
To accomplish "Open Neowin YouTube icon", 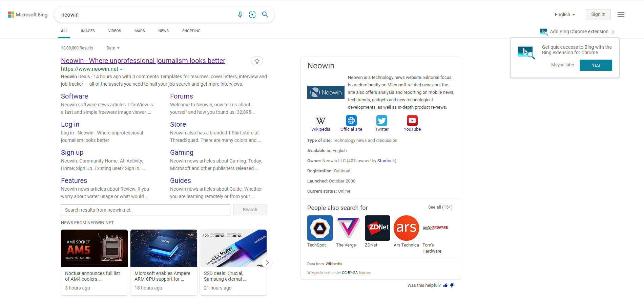I will tap(412, 121).
